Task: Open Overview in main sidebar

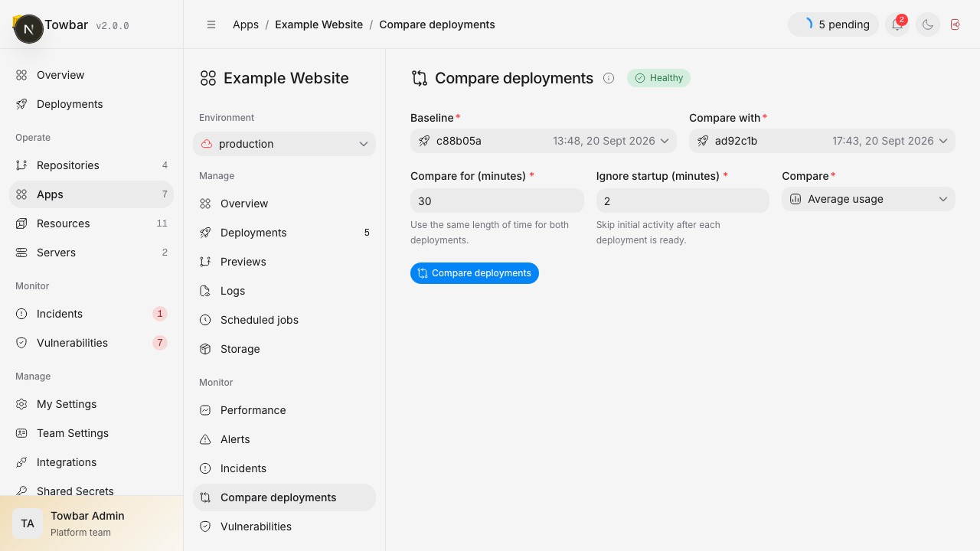Action: click(x=92, y=75)
